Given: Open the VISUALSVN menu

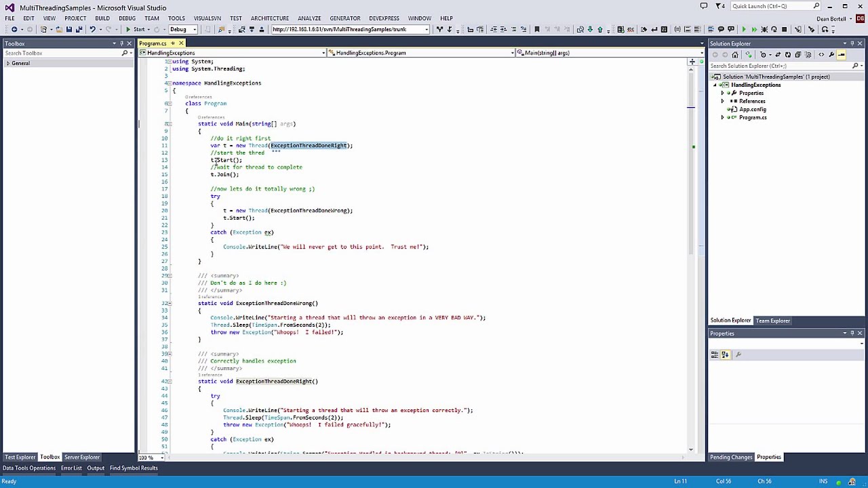Looking at the screenshot, I should coord(207,18).
